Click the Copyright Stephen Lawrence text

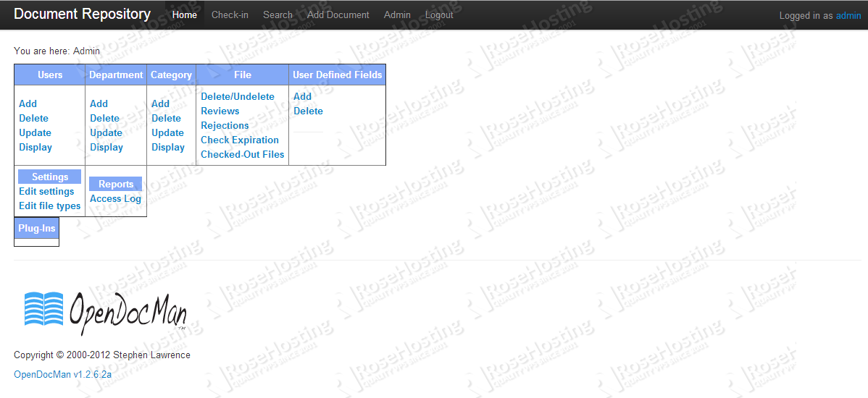coord(102,355)
